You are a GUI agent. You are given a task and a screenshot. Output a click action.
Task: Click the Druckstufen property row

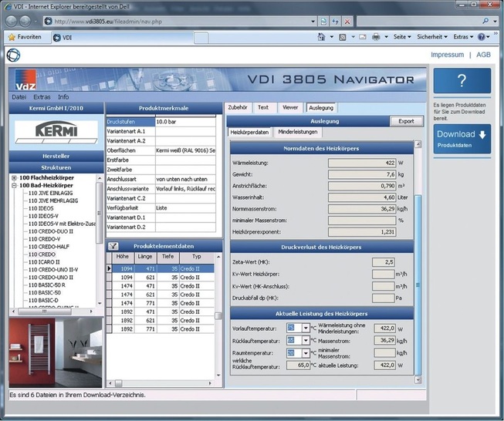click(x=161, y=122)
